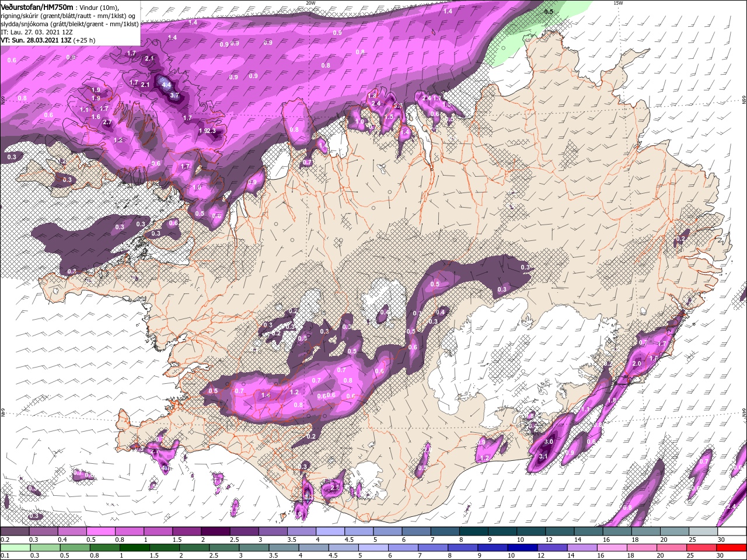Screen dimensions: 747x560
Task: Click the 0.2 label in the top legend row
Action: 5,540
